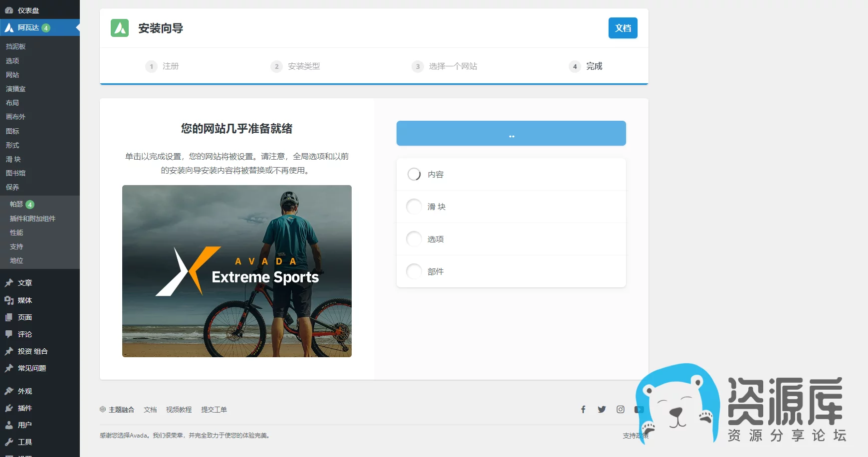The image size is (868, 457).
Task: Toggle the 选项 import option circle
Action: pyautogui.click(x=414, y=239)
